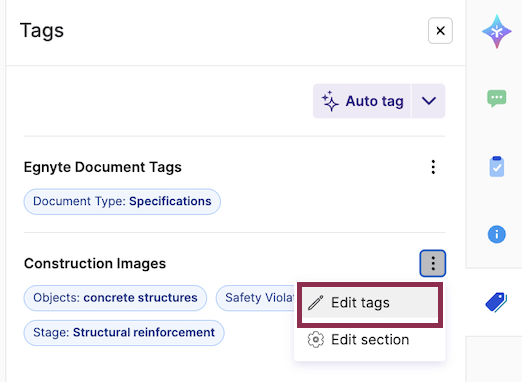The width and height of the screenshot is (522, 382).
Task: Open Egnyte Document Tags options menu
Action: pyautogui.click(x=433, y=167)
